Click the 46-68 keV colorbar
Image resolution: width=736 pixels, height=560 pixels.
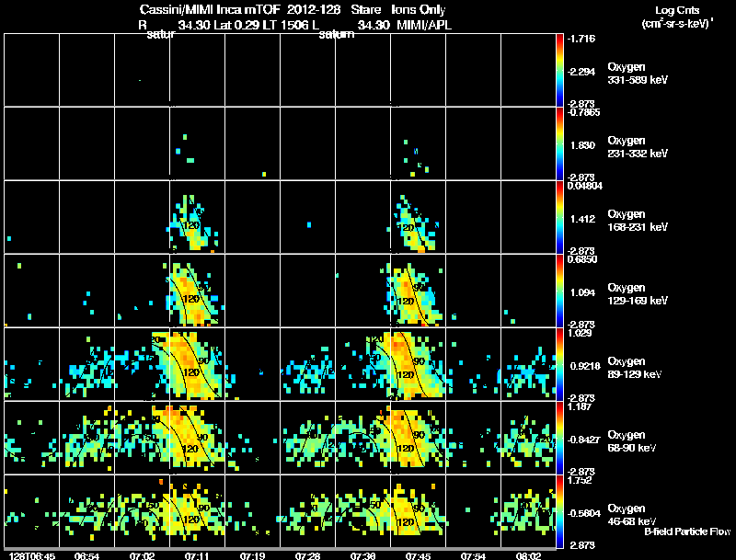(x=559, y=511)
